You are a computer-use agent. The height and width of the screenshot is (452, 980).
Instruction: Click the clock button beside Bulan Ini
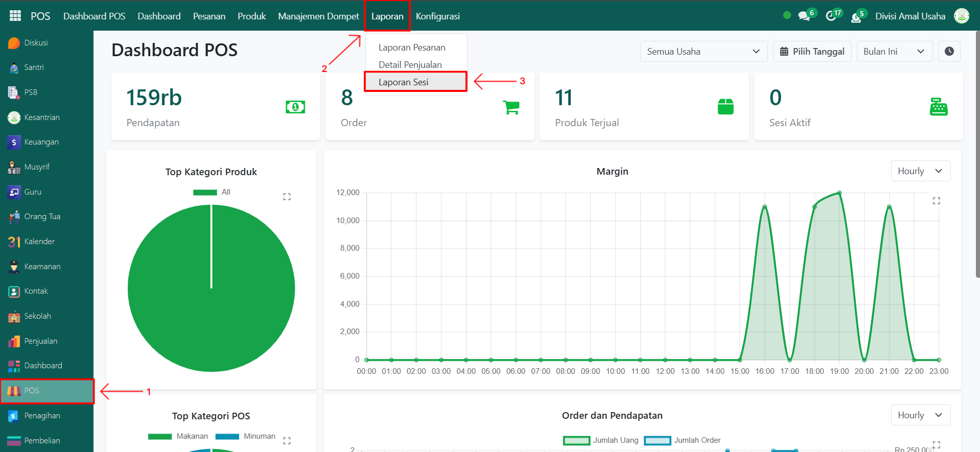[x=949, y=52]
